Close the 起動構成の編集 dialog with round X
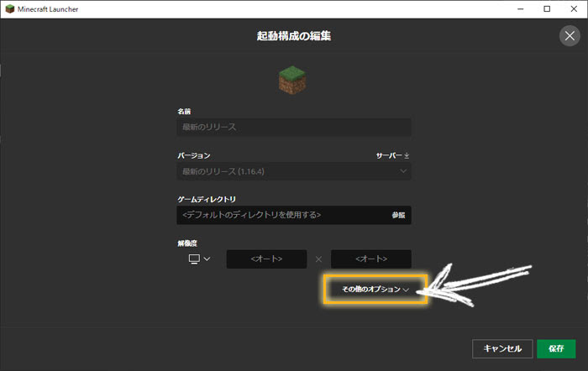The height and width of the screenshot is (371, 588). (570, 36)
